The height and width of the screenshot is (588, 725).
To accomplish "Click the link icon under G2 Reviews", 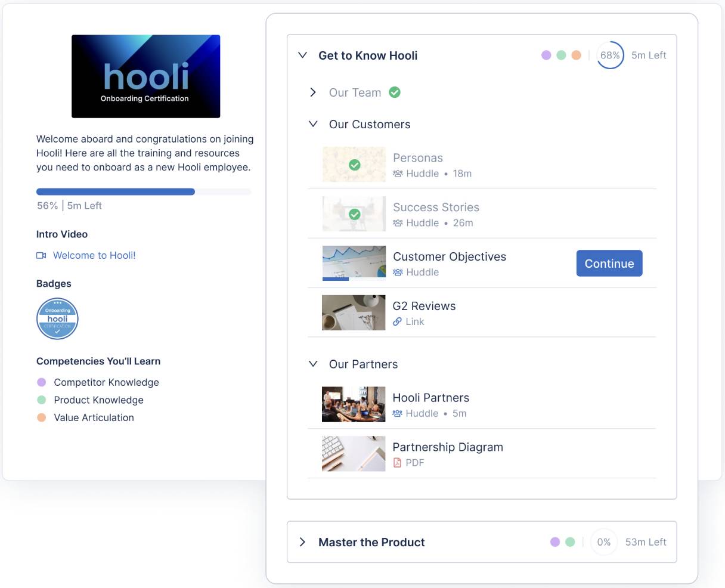I will [398, 321].
